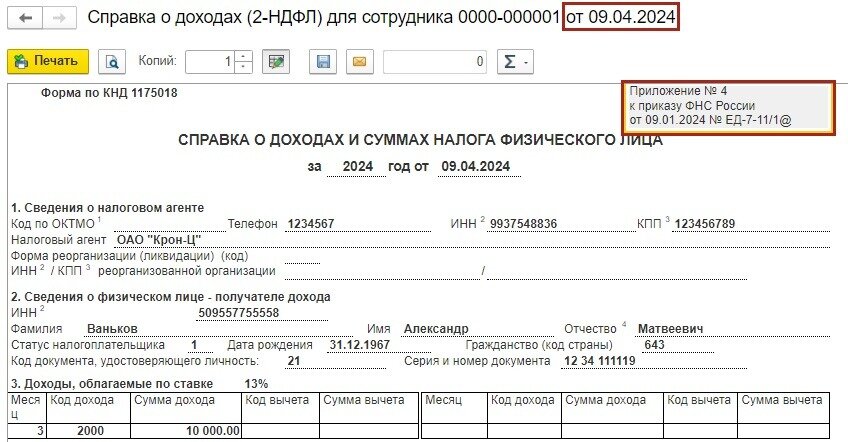Select the date 09.04.2024 under the form title

pos(475,167)
